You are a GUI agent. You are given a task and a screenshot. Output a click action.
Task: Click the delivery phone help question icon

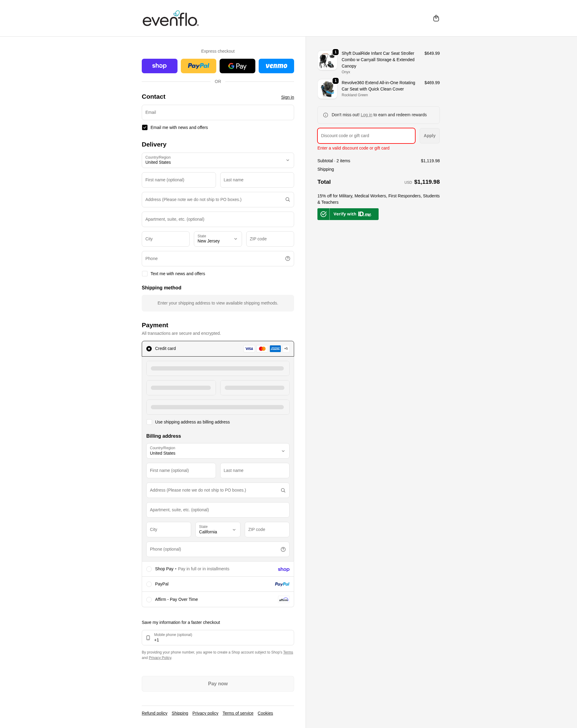point(287,259)
